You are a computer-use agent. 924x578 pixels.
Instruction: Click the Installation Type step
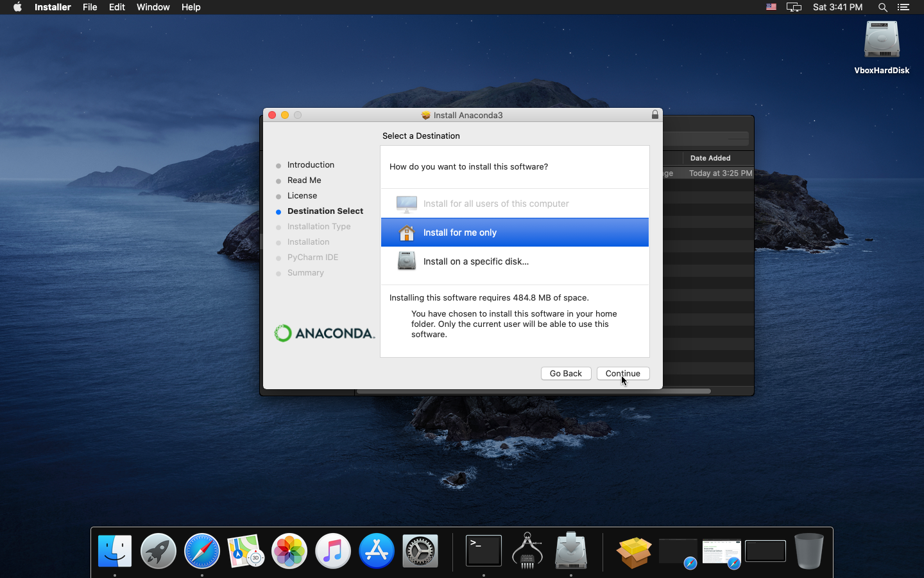[319, 227]
